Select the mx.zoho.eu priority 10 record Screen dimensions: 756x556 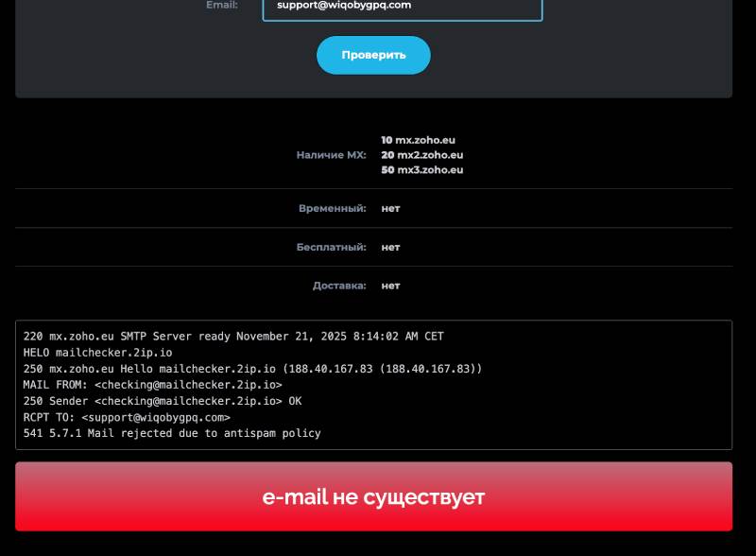pyautogui.click(x=418, y=140)
